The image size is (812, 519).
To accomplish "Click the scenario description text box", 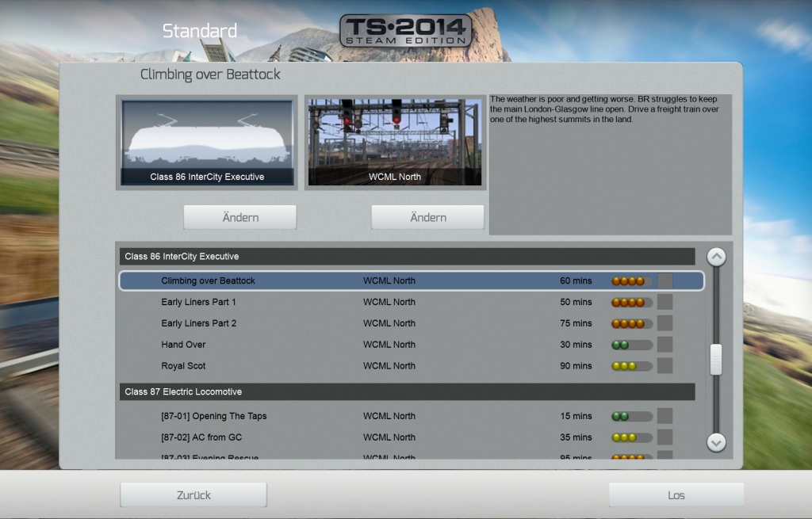I will (x=611, y=165).
